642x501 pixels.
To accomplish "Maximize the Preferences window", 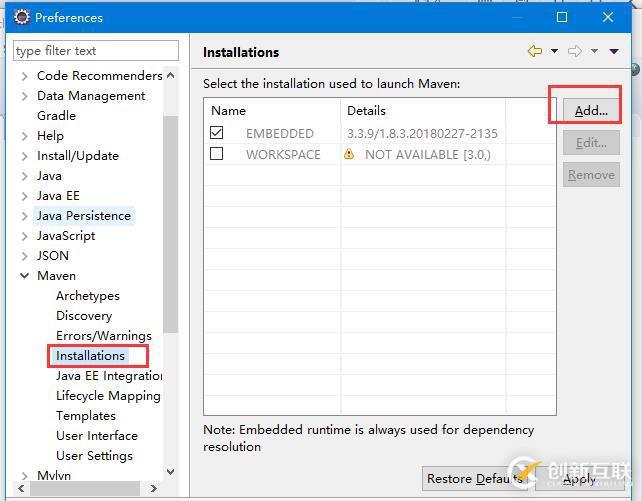I will click(x=562, y=17).
